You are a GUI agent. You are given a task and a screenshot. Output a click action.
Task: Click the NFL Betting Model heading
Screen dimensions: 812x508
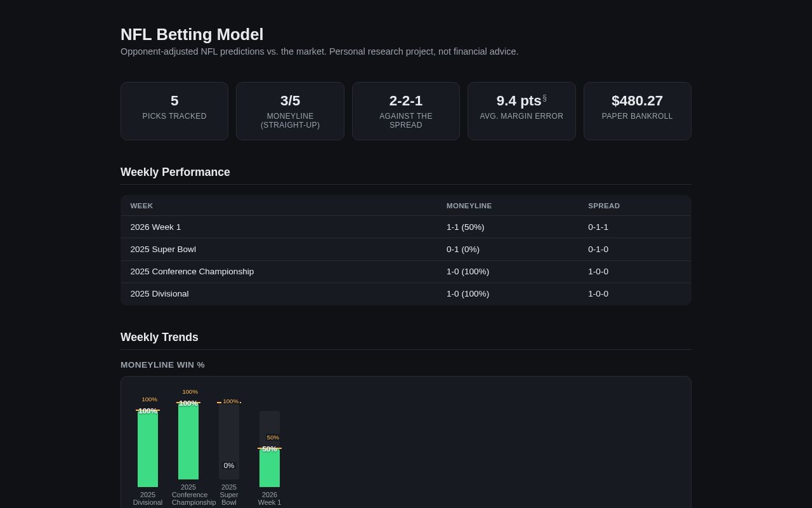point(192,34)
